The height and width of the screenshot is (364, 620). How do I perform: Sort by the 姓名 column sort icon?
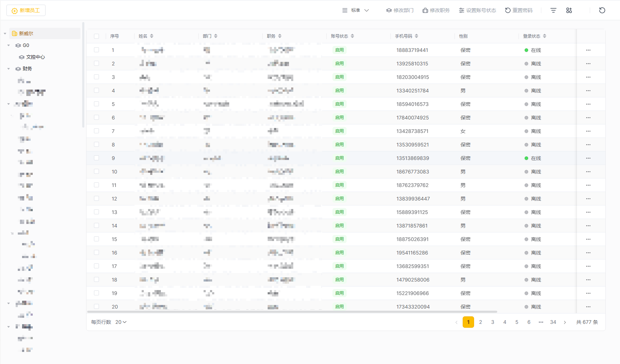point(152,36)
